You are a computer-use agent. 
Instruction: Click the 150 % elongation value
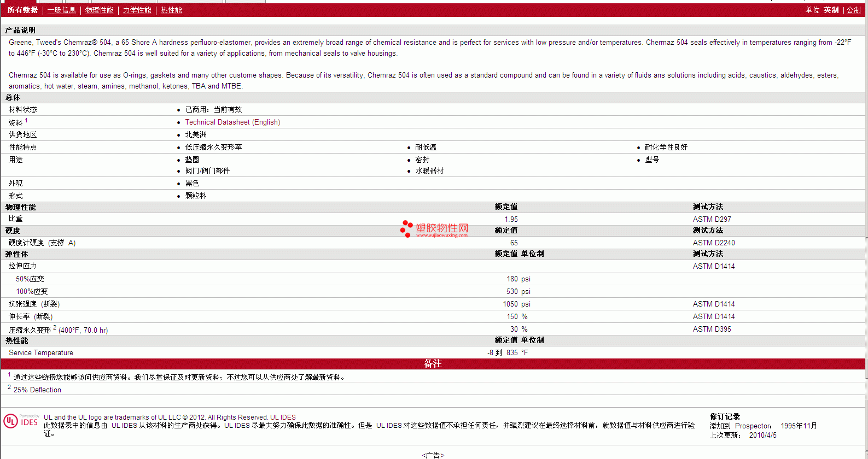pyautogui.click(x=517, y=316)
